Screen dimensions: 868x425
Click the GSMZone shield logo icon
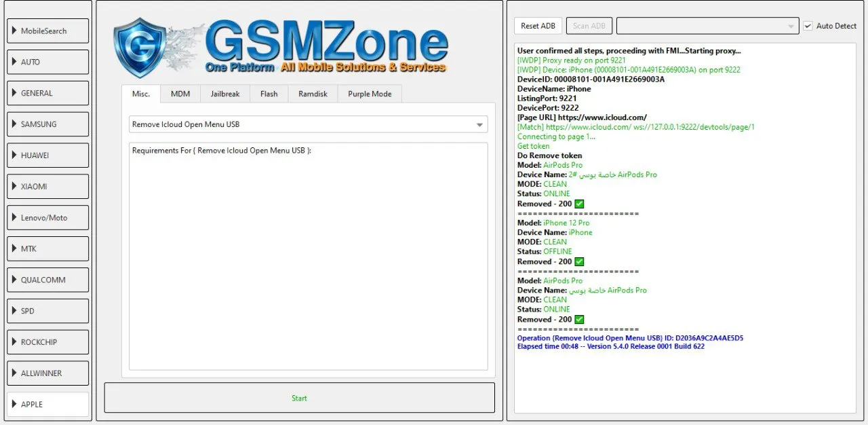[141, 48]
